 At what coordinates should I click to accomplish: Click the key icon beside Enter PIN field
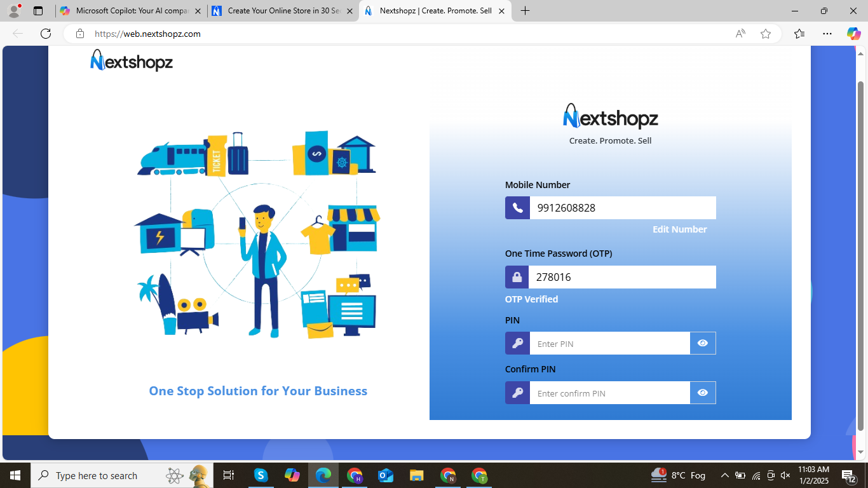click(517, 343)
